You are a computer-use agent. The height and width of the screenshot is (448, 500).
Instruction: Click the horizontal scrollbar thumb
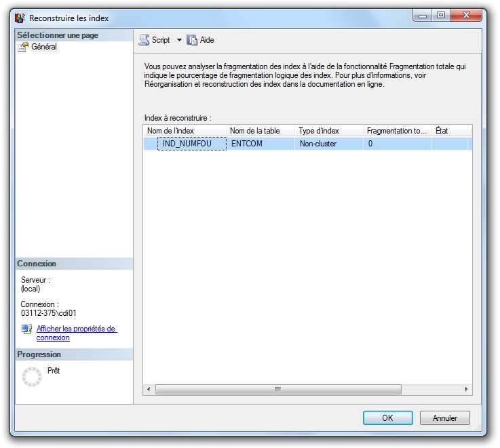coord(277,390)
